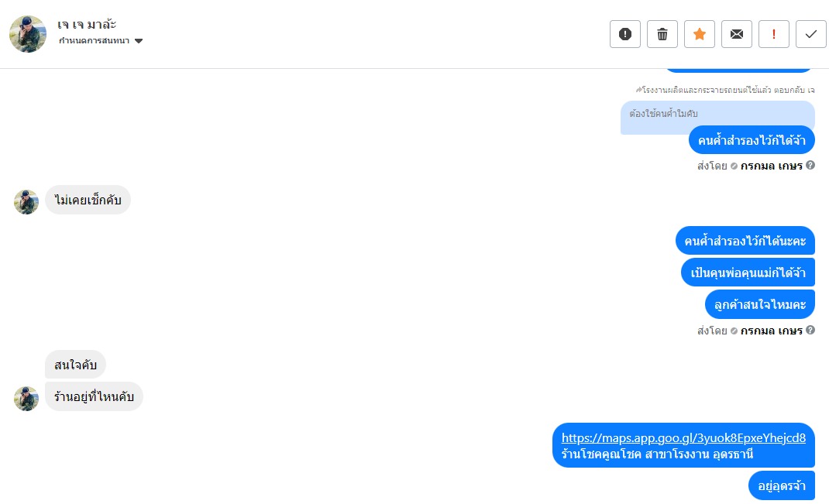This screenshot has height=504, width=829.
Task: Mark the conversation done with the checkmark
Action: tap(811, 34)
